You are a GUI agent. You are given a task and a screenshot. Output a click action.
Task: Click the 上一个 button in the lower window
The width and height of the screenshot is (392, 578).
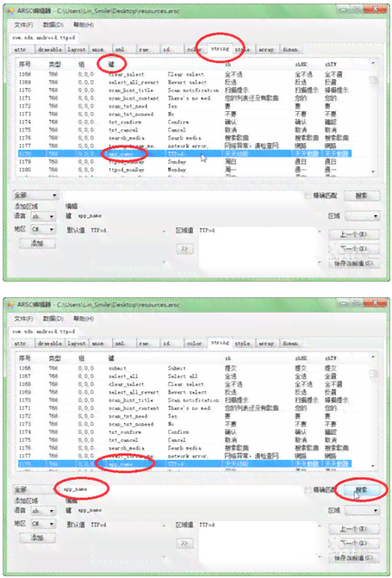pos(353,529)
